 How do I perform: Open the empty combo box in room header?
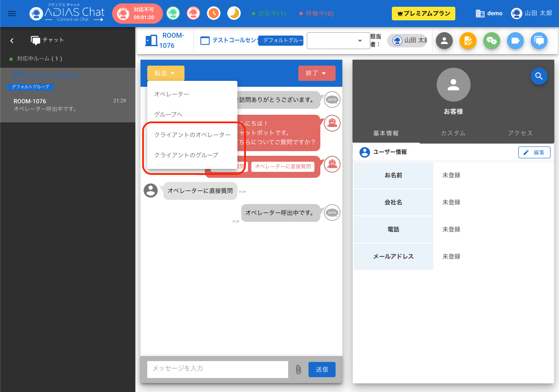click(x=338, y=41)
